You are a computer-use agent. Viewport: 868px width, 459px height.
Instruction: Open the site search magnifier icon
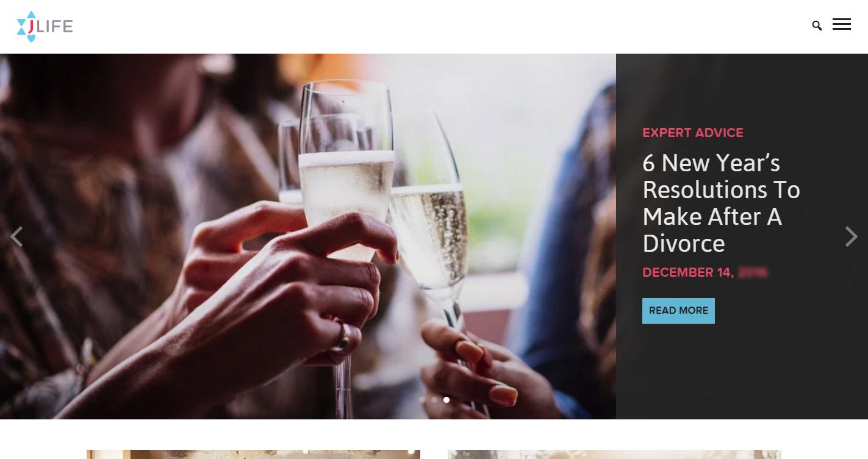[817, 26]
